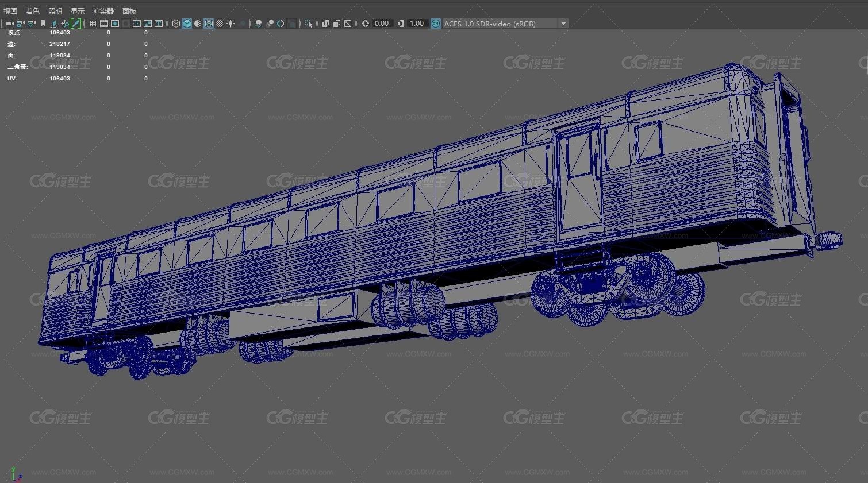The image size is (868, 483).
Task: Toggle the Film Gate display
Action: [x=104, y=24]
